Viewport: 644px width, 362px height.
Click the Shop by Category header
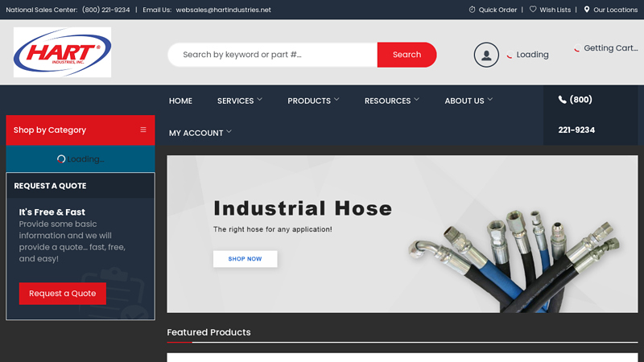80,130
